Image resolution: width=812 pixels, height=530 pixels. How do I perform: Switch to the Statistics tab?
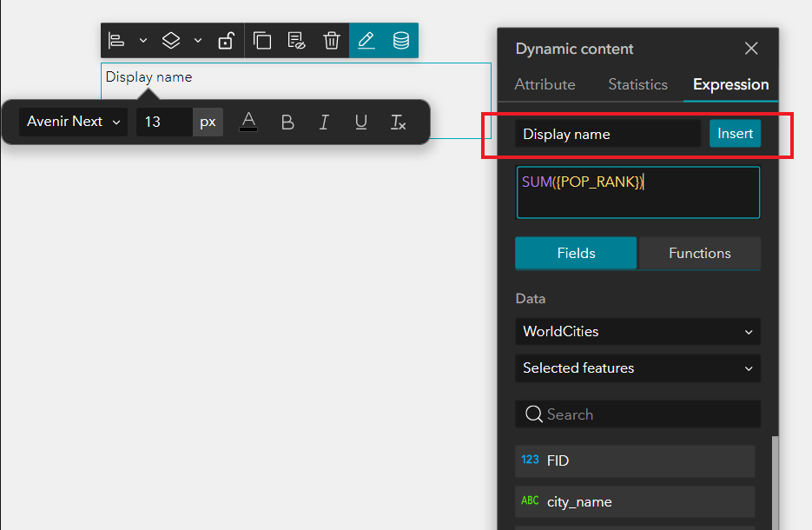point(637,84)
